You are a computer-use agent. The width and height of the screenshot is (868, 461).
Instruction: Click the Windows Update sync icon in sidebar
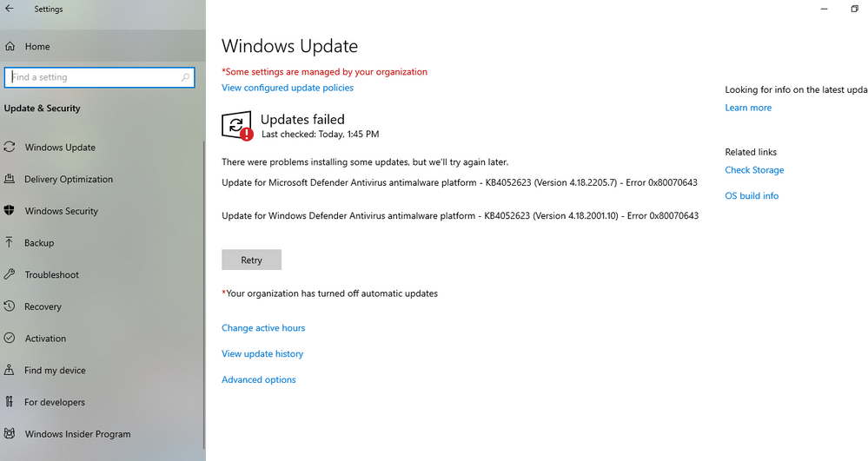click(10, 148)
